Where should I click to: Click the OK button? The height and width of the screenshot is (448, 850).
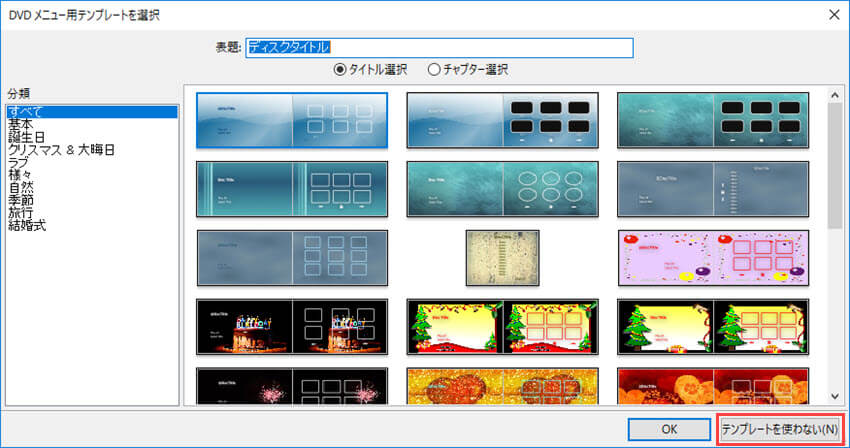[x=670, y=429]
